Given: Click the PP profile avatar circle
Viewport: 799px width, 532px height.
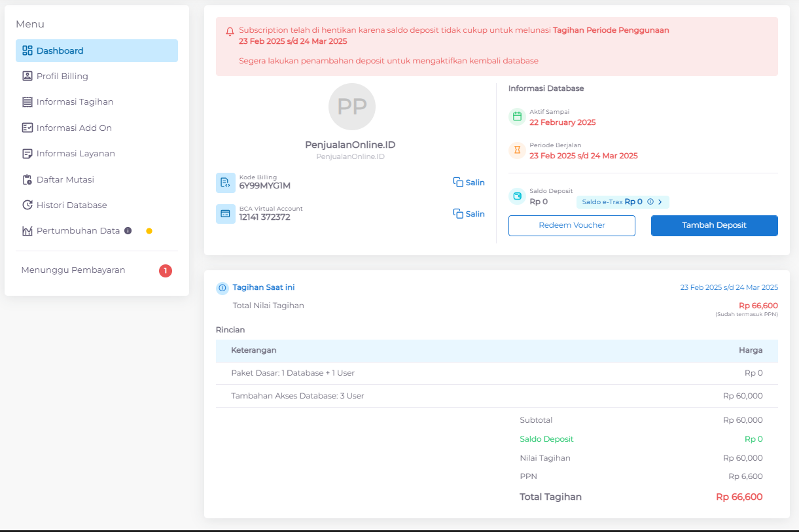Looking at the screenshot, I should click(352, 107).
